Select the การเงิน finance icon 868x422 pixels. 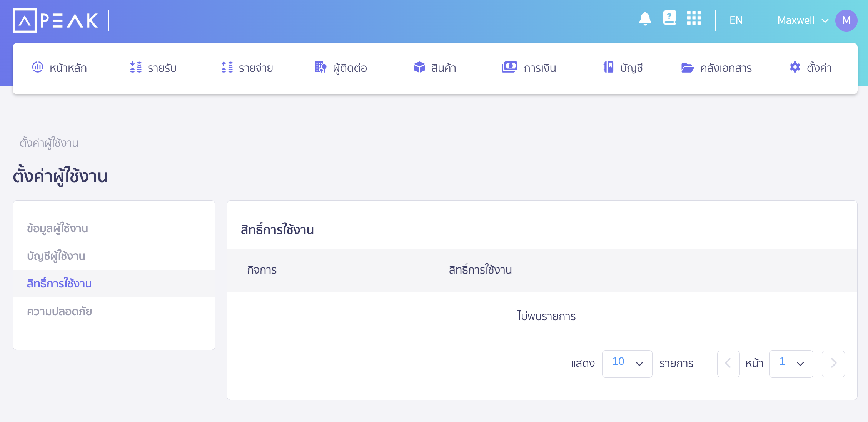(510, 68)
